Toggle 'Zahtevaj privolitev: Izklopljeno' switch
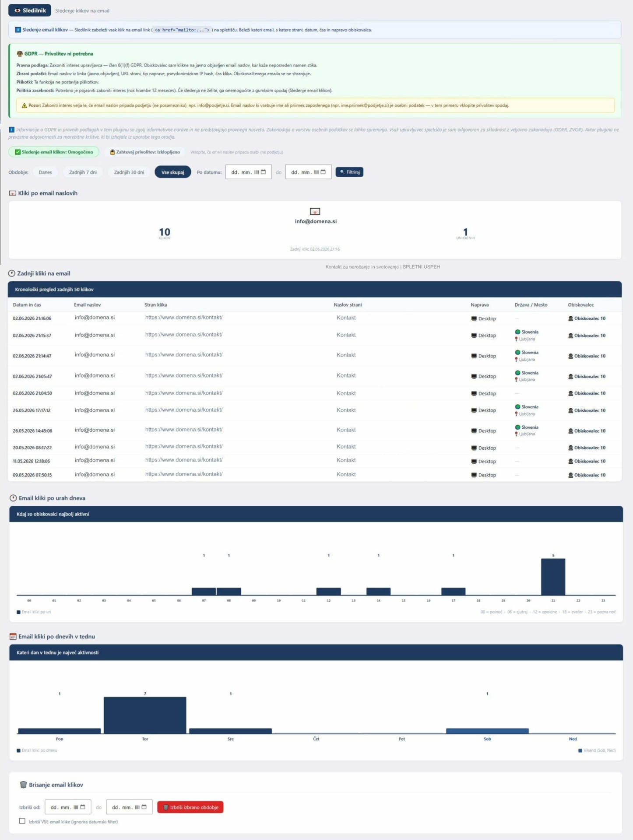This screenshot has height=840, width=633. (x=145, y=152)
